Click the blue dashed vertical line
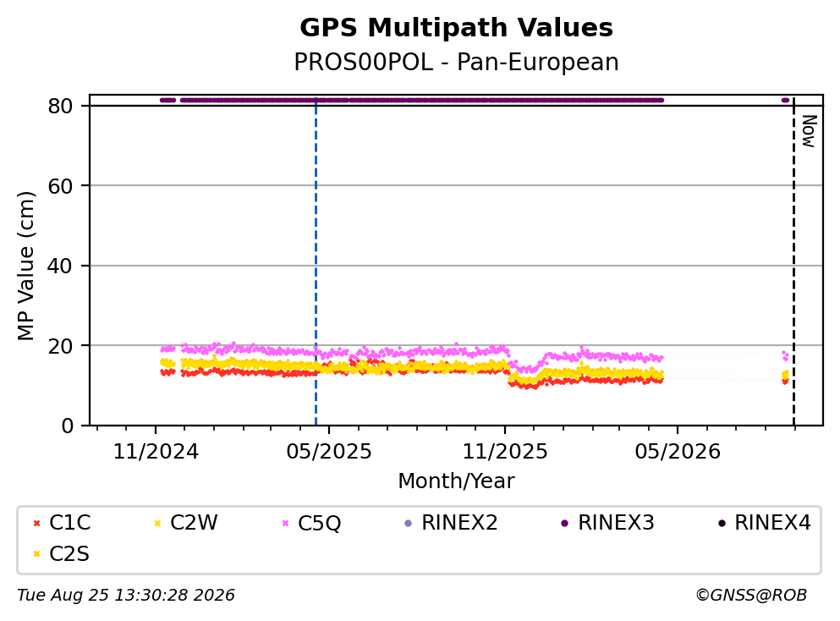The height and width of the screenshot is (621, 840). point(316,262)
